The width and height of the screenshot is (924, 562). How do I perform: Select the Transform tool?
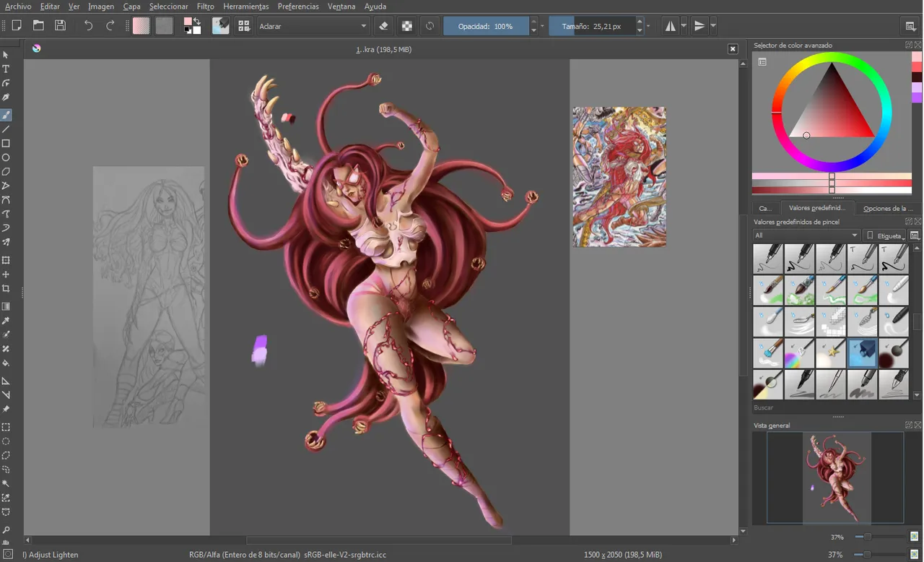coord(6,260)
